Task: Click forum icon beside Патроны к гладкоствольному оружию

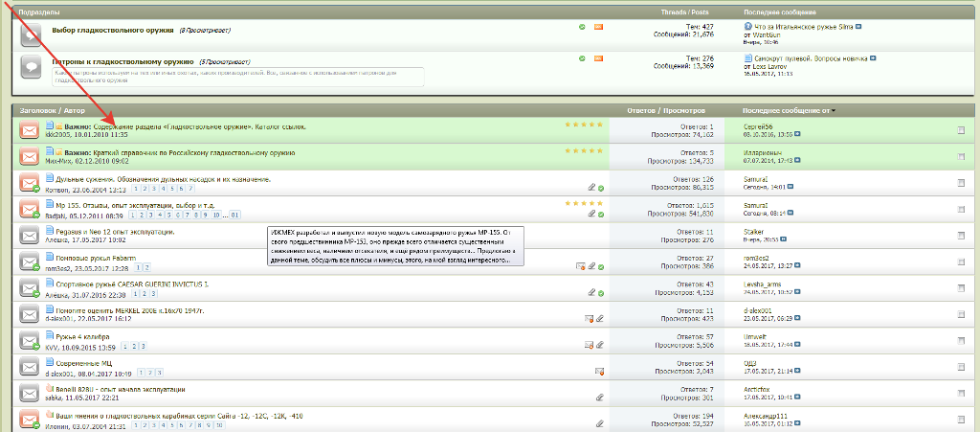Action: coord(32,68)
